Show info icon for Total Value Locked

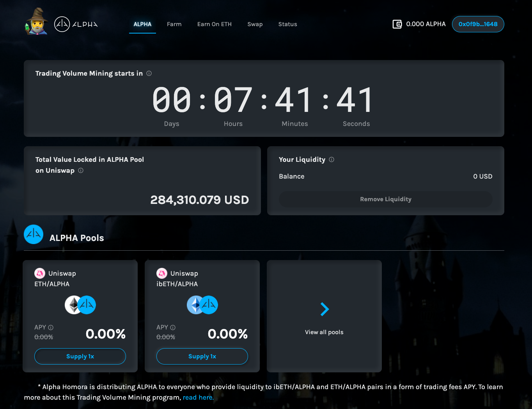pos(81,170)
